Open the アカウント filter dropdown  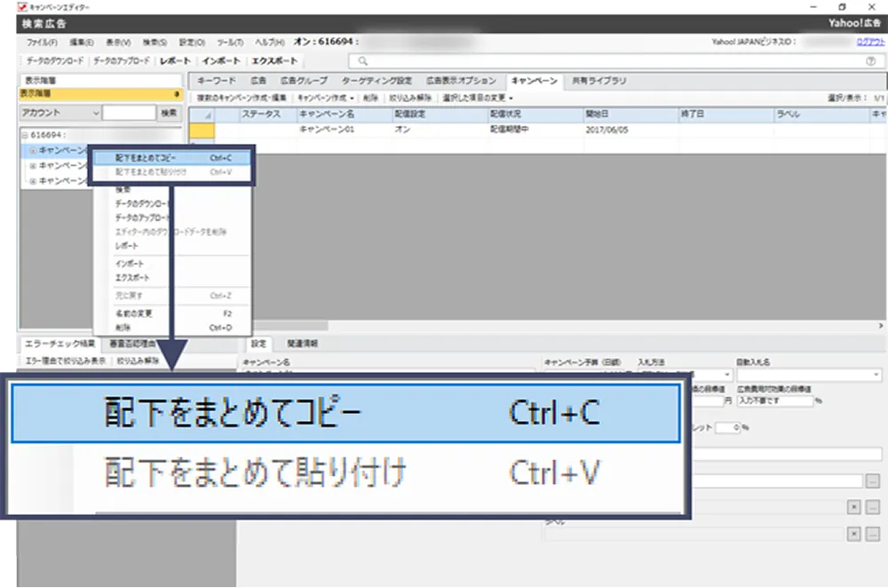(x=95, y=114)
